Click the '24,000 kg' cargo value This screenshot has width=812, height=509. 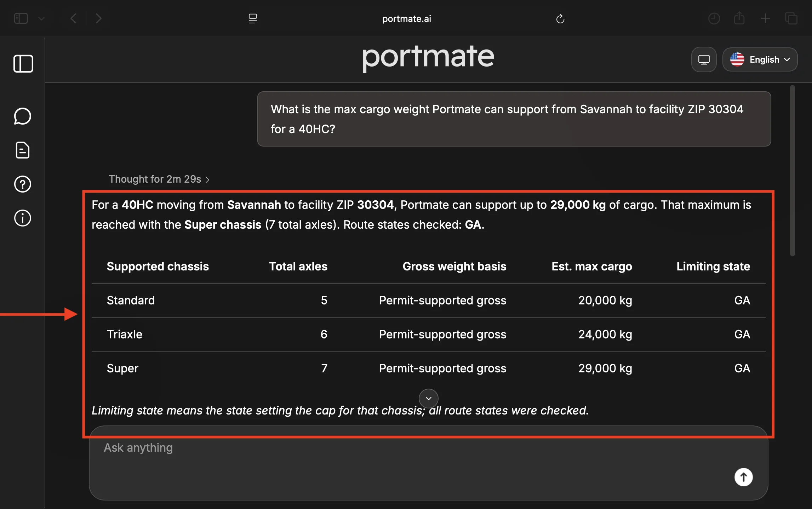point(605,334)
